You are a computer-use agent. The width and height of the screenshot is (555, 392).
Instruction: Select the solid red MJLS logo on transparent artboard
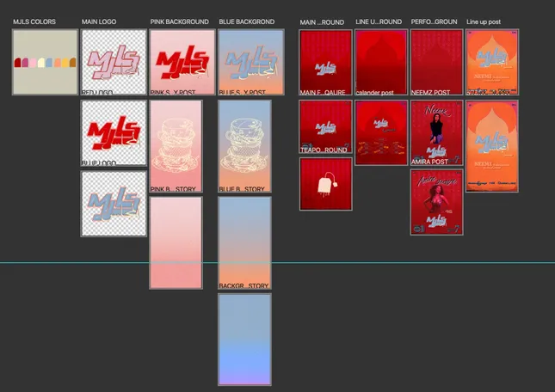(x=114, y=133)
